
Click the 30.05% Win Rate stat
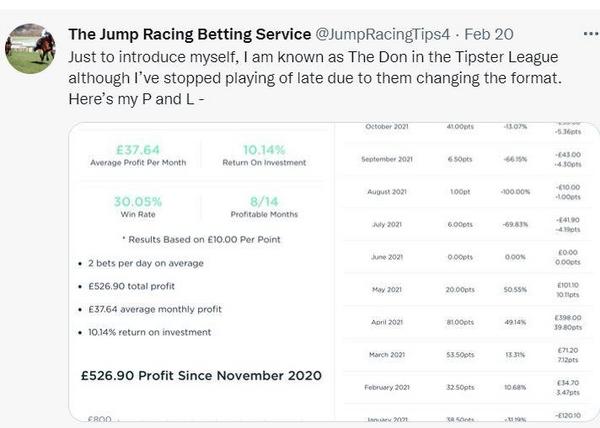138,207
